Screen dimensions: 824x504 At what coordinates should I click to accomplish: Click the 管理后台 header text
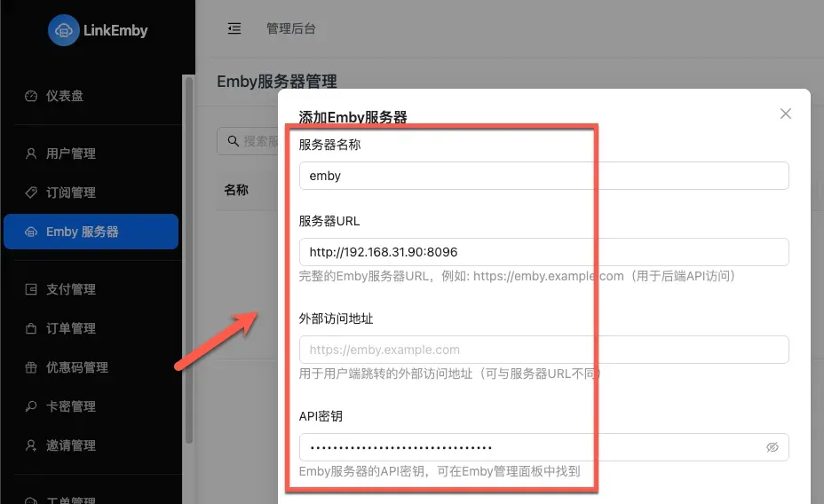[x=290, y=28]
